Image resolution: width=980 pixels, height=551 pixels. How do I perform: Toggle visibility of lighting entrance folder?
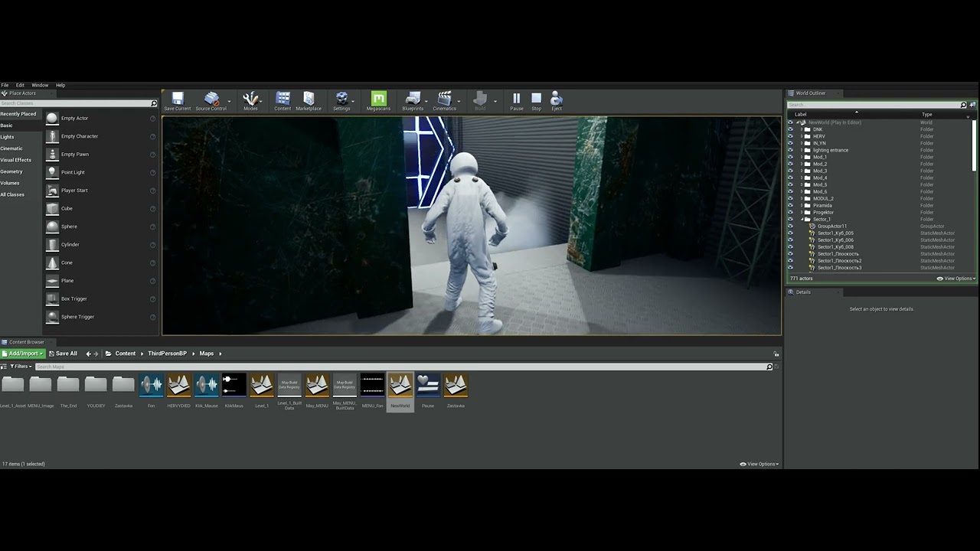pos(791,150)
